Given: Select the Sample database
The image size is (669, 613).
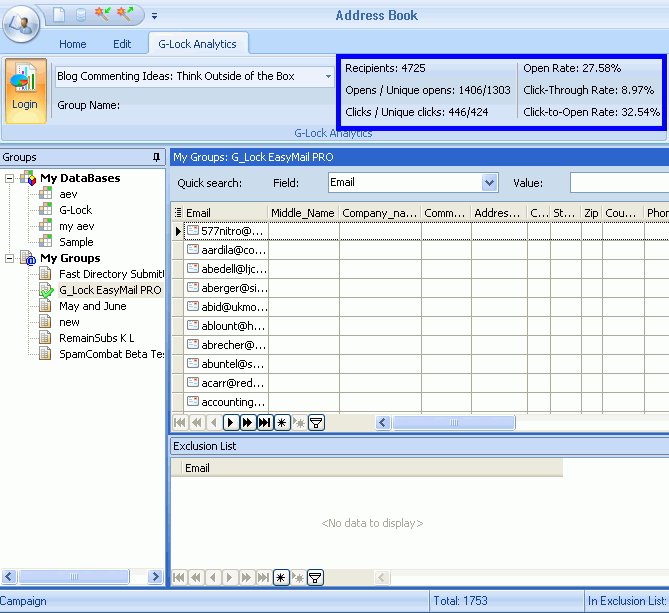Looking at the screenshot, I should click(76, 242).
